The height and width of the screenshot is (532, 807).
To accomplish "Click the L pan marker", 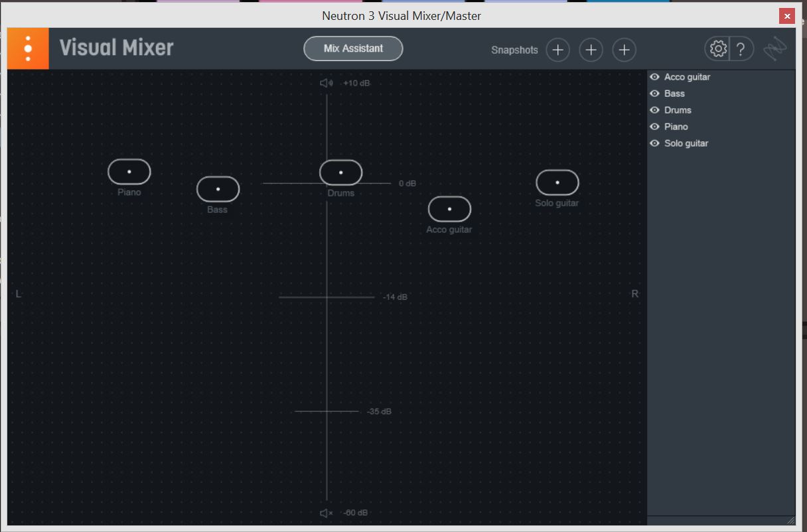I will pos(19,294).
